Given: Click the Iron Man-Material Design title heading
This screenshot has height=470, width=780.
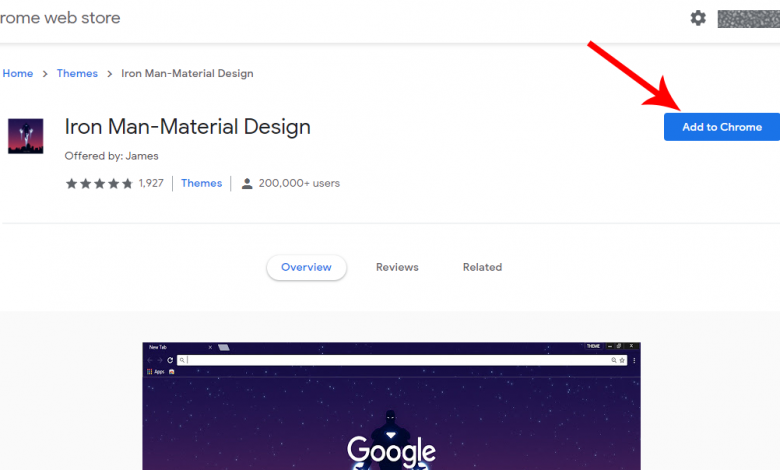Looking at the screenshot, I should coord(188,127).
